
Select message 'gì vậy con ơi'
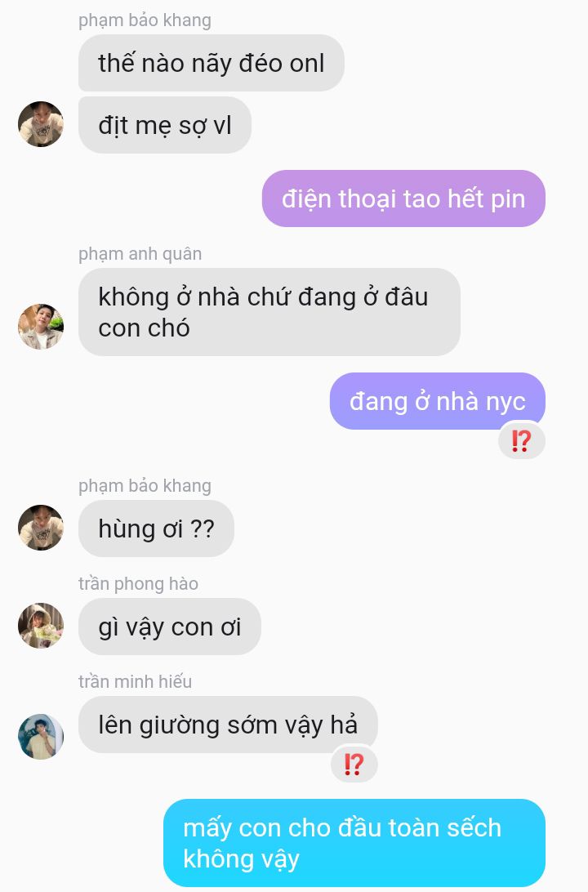(170, 627)
